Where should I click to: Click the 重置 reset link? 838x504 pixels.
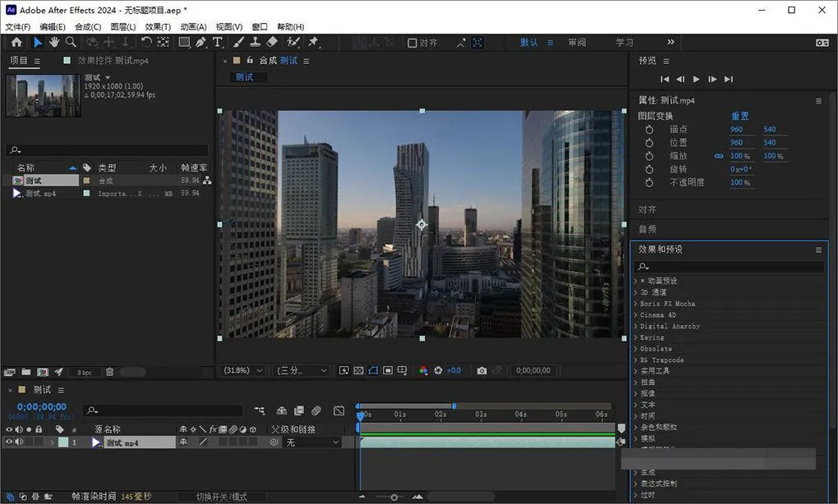(739, 117)
